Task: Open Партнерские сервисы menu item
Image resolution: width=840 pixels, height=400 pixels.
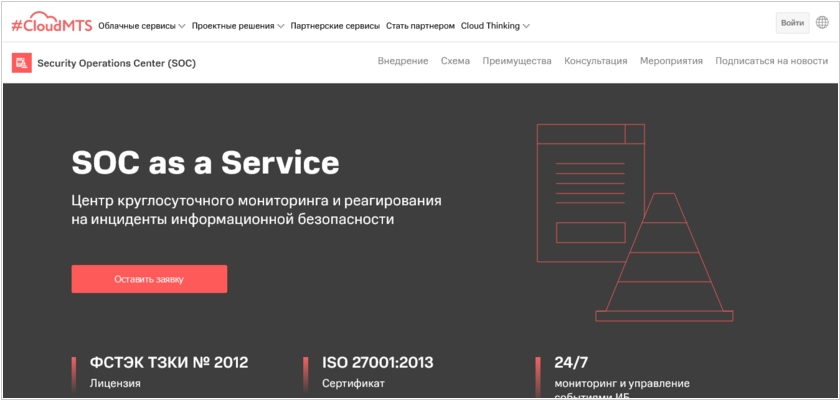Action: pos(335,26)
